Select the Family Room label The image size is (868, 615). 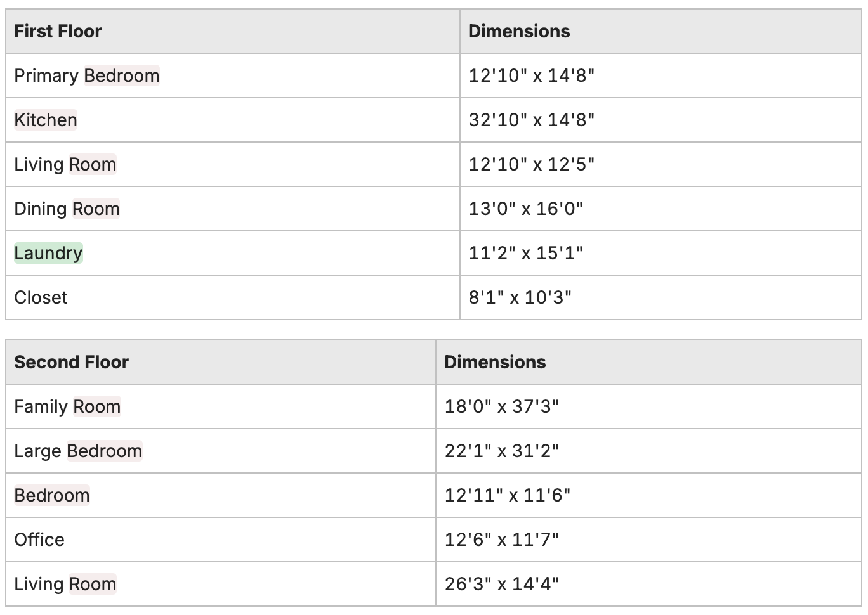coord(67,406)
